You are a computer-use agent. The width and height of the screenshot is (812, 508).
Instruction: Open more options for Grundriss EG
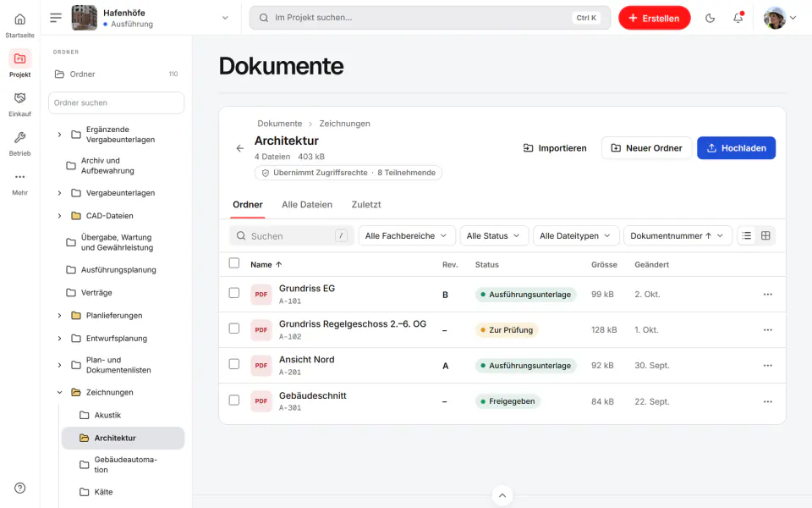point(767,295)
